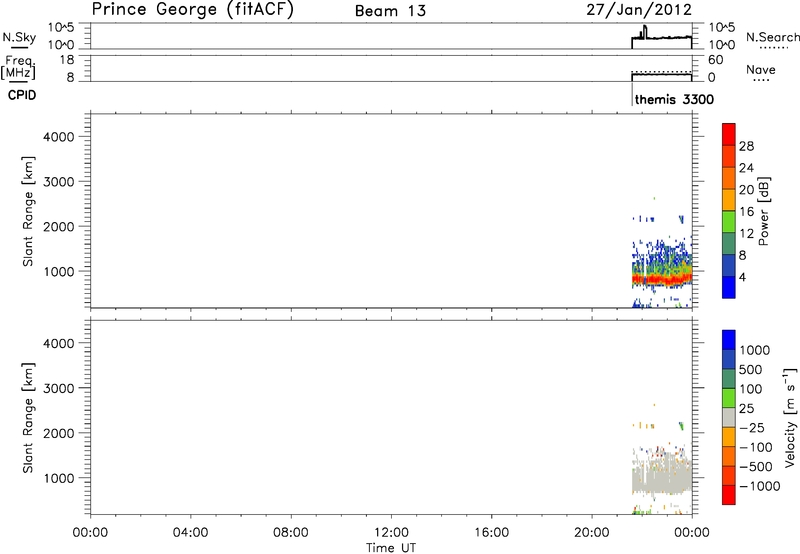800x554 pixels.
Task: Click the velocity panel 'Slant Range [km]' title
Action: pyautogui.click(x=29, y=418)
